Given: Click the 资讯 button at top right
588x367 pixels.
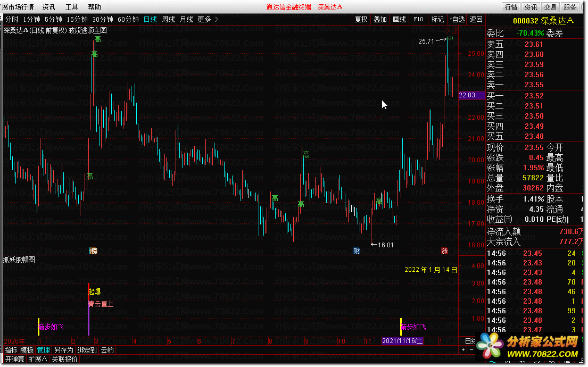Looking at the screenshot, I should pos(530,7).
